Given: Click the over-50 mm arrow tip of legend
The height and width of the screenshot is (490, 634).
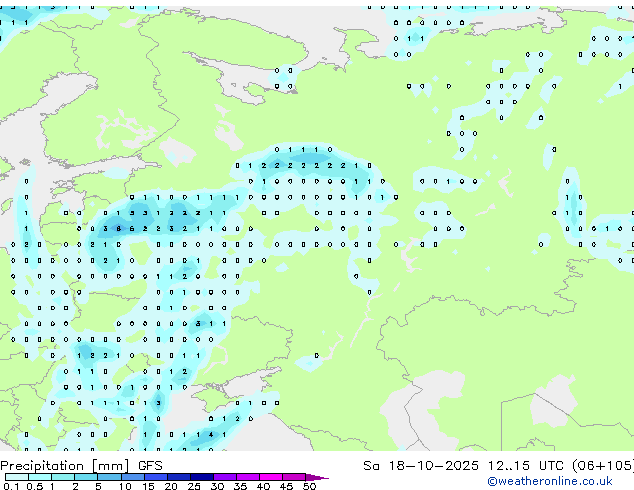Looking at the screenshot, I should coord(317,477).
